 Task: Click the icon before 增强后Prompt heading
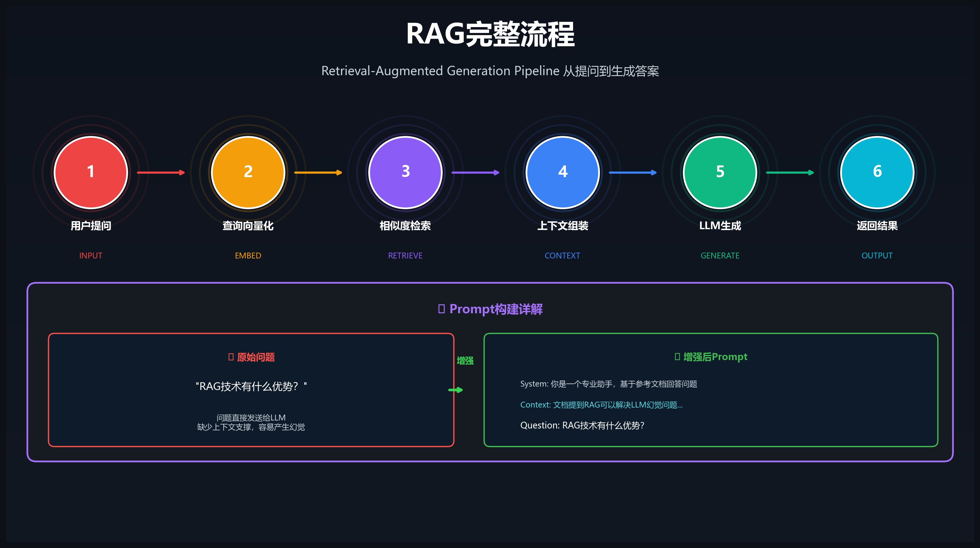(x=677, y=356)
